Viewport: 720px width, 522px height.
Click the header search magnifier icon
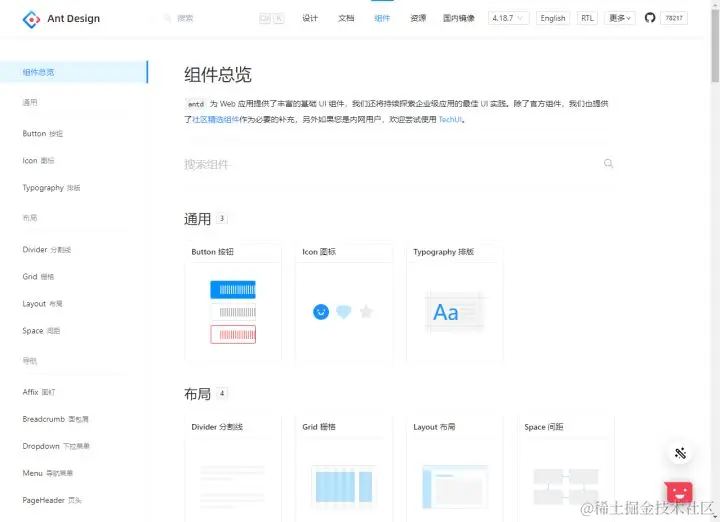(x=168, y=18)
